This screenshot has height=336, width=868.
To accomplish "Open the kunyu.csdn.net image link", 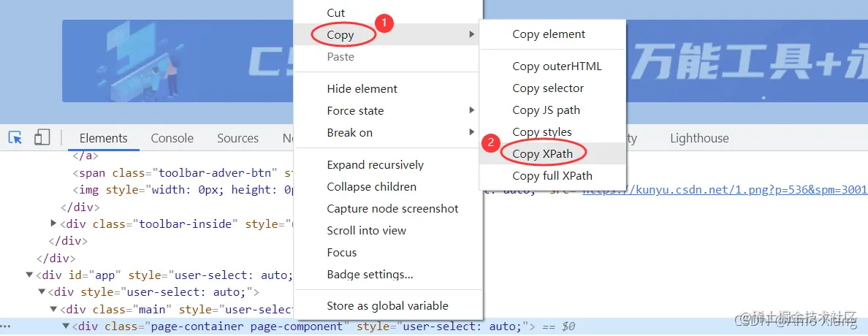I will tap(725, 190).
